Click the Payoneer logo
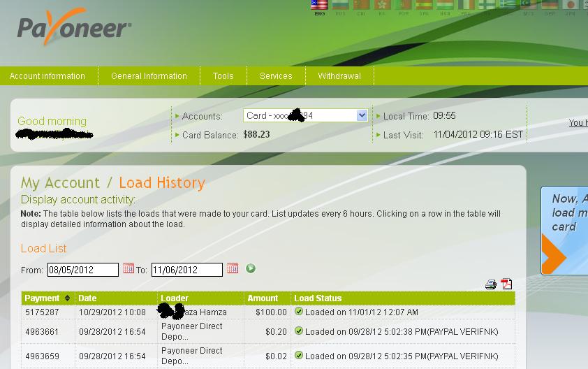The height and width of the screenshot is (369, 588). tap(74, 27)
